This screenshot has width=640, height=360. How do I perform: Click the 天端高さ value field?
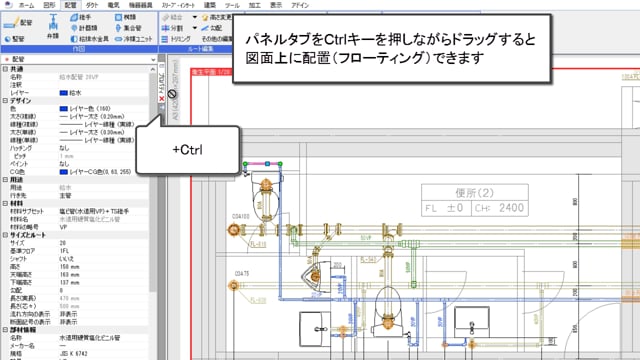pyautogui.click(x=104, y=275)
